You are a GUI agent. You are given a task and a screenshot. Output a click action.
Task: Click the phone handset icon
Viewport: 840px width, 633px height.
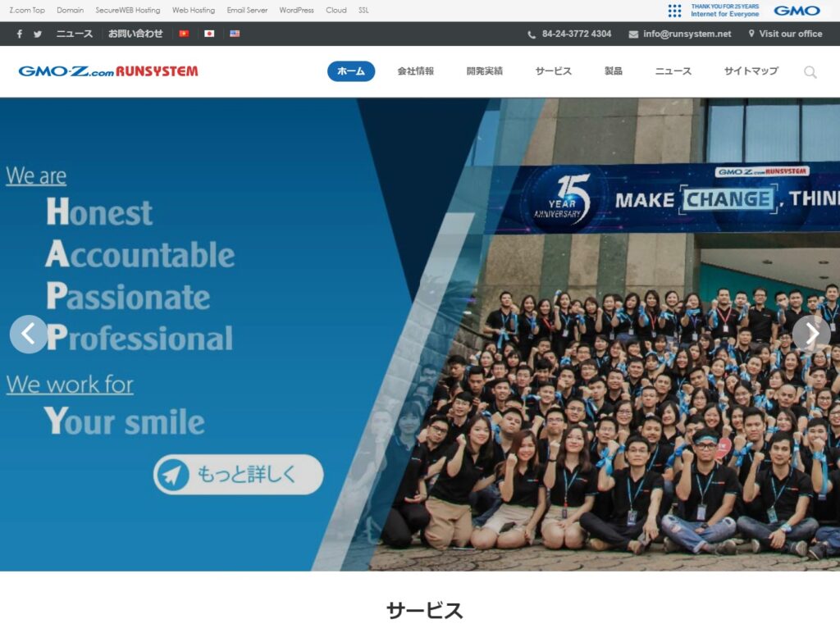(x=532, y=34)
